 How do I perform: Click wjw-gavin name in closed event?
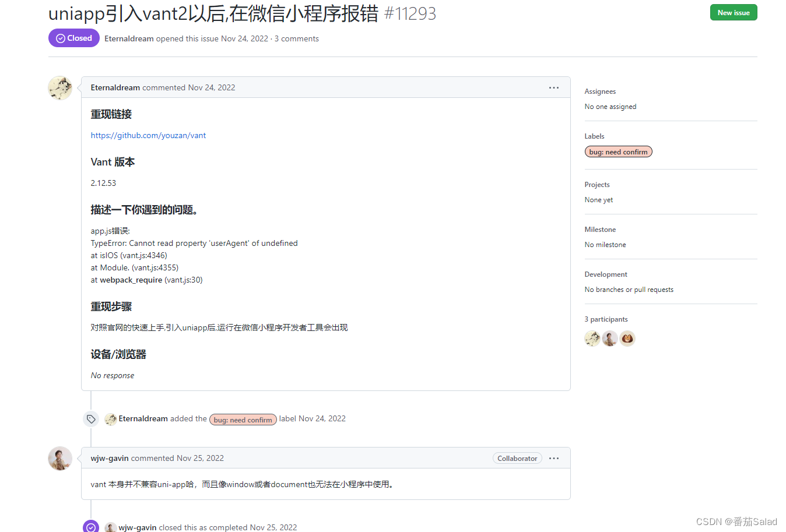coord(138,527)
